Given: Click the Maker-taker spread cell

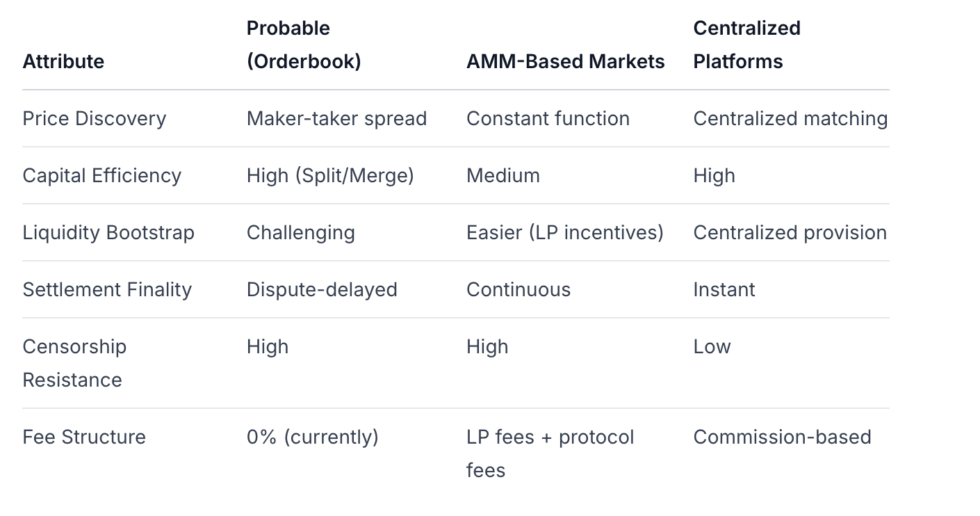Looking at the screenshot, I should 336,118.
